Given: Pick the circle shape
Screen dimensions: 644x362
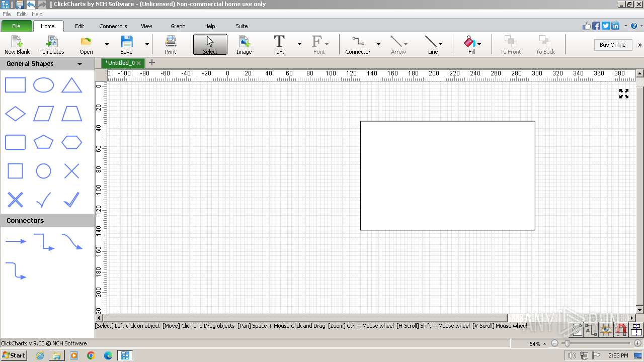Looking at the screenshot, I should [43, 171].
